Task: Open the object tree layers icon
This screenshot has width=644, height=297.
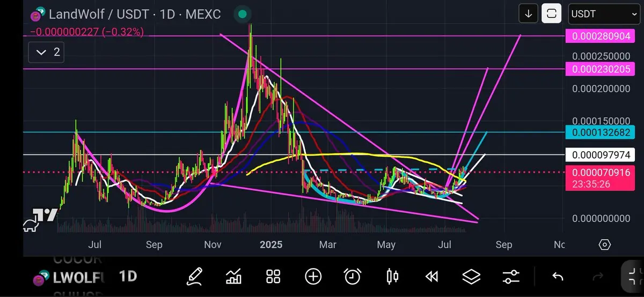Action: pyautogui.click(x=471, y=277)
